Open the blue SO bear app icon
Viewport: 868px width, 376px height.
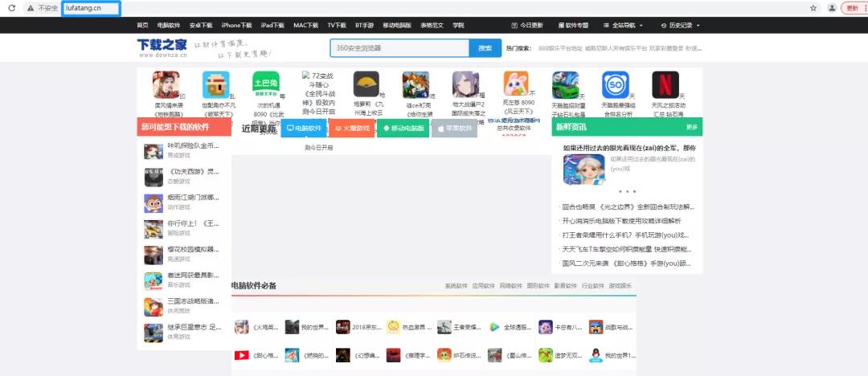point(616,84)
